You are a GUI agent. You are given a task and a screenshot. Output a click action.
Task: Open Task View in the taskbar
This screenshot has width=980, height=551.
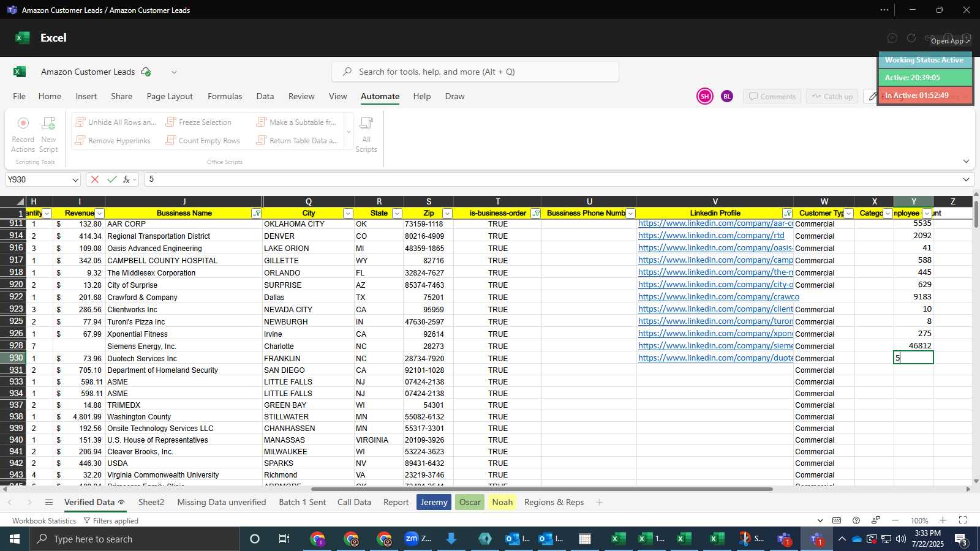click(284, 539)
